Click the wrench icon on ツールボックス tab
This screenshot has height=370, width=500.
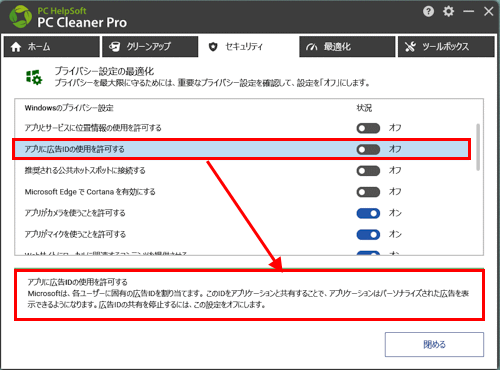[x=410, y=47]
